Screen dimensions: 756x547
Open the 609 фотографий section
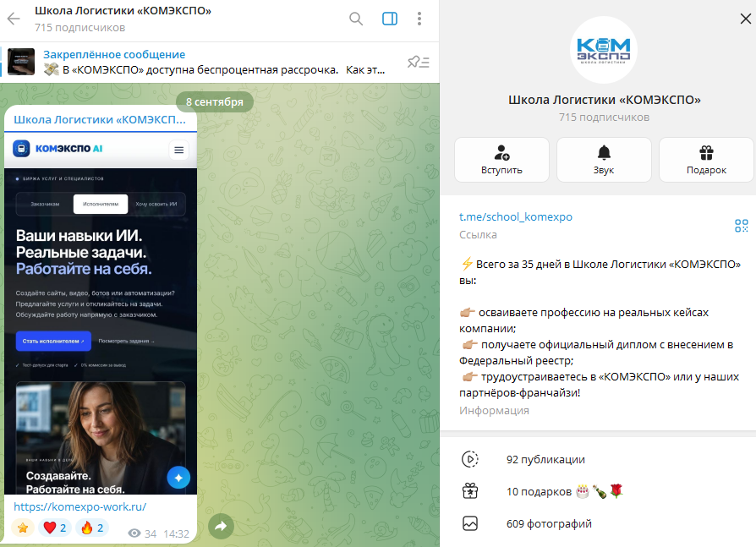[598, 524]
